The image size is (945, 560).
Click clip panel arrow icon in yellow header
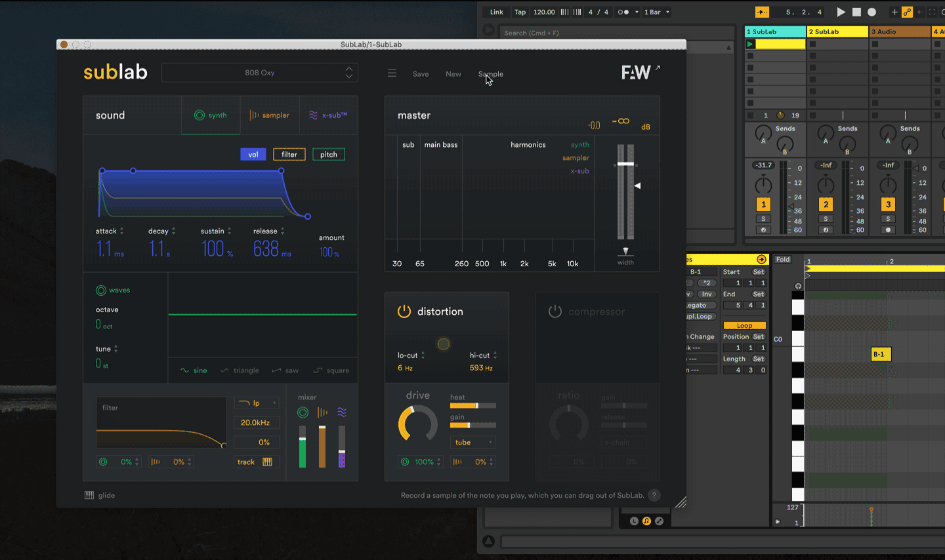761,259
